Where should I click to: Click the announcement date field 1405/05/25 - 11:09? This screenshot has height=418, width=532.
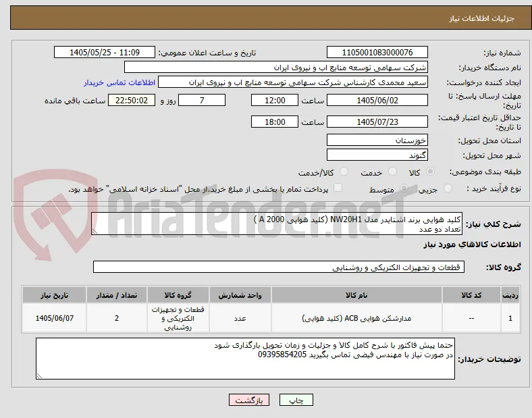tap(105, 53)
